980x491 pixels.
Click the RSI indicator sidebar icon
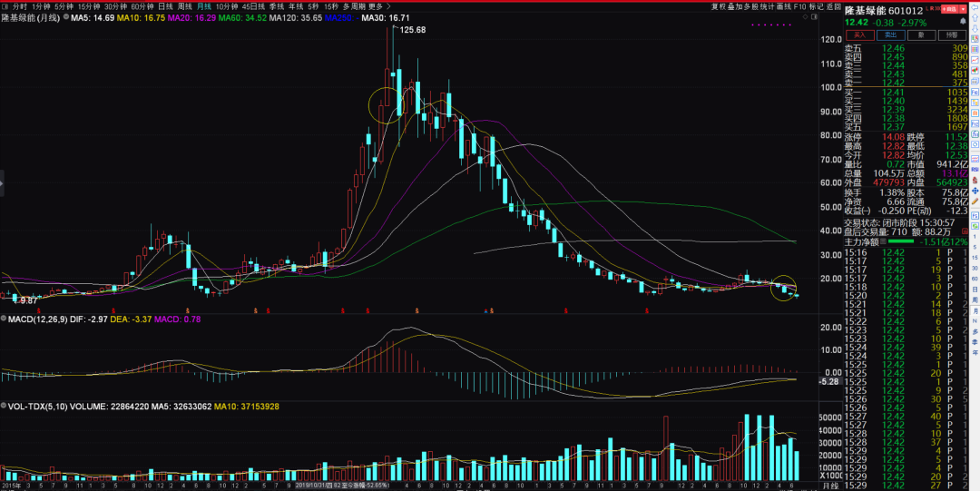click(x=975, y=169)
